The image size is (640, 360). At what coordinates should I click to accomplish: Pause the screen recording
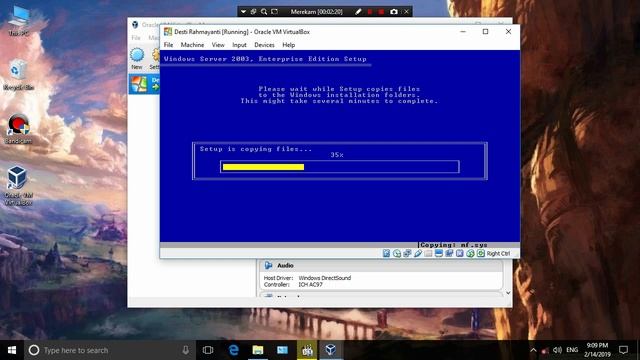370,12
